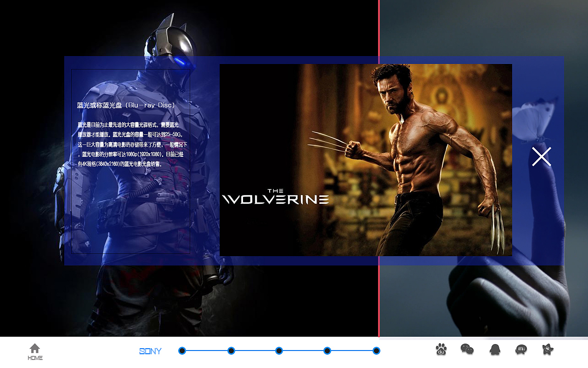The width and height of the screenshot is (588, 368).
Task: Click the line starting "这一巨大容量为高清电影"
Action: (x=132, y=144)
